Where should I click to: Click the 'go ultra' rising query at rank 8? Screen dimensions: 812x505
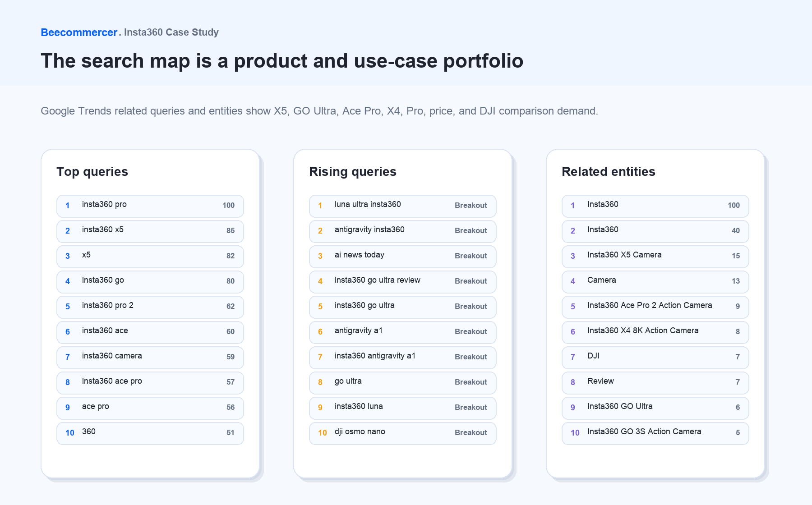[403, 383]
